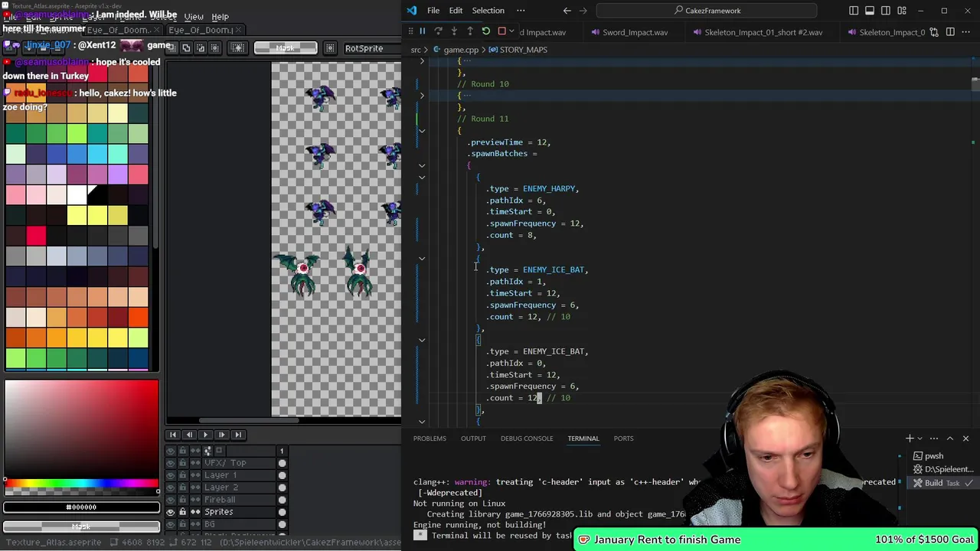Switch to the PROBLEMS panel tab
This screenshot has height=551, width=980.
click(x=430, y=439)
